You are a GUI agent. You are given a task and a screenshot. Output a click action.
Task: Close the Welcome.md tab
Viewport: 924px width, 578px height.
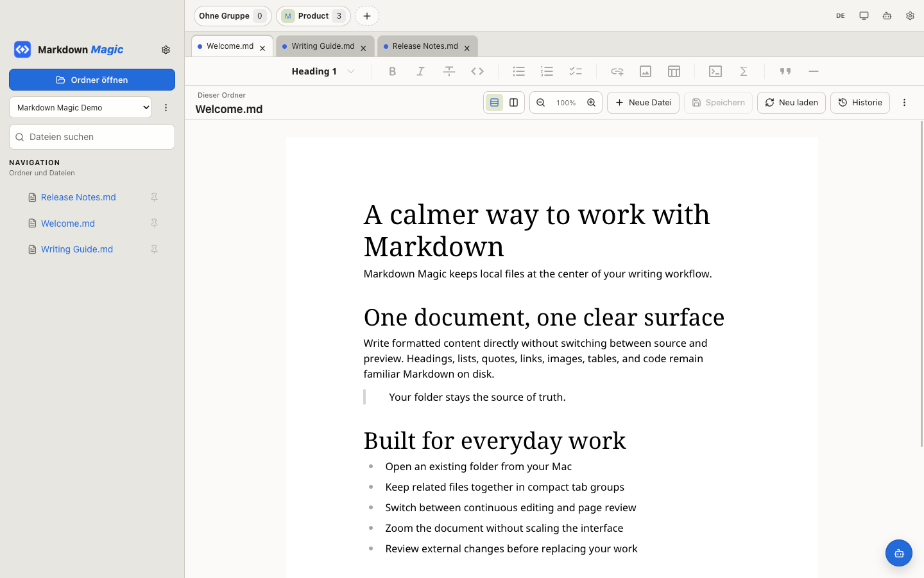262,48
